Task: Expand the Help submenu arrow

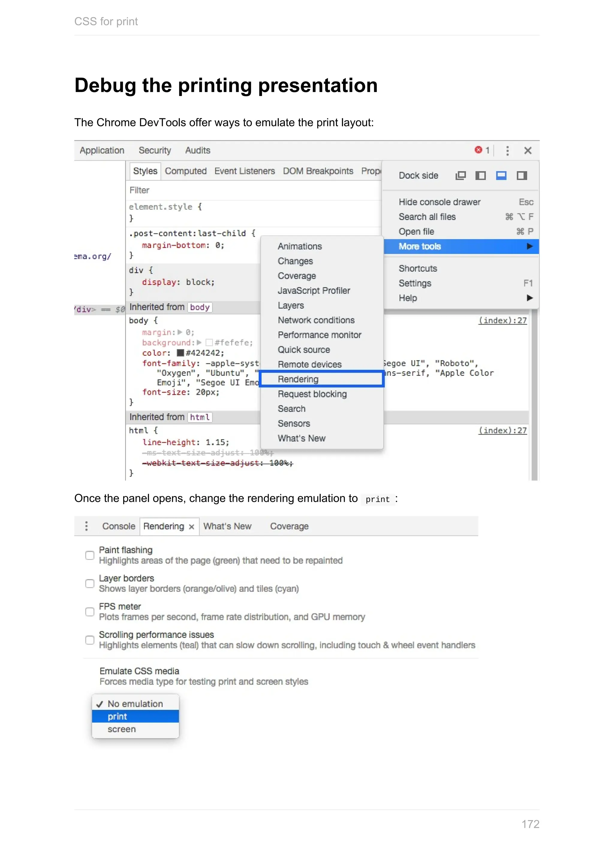Action: [x=530, y=298]
